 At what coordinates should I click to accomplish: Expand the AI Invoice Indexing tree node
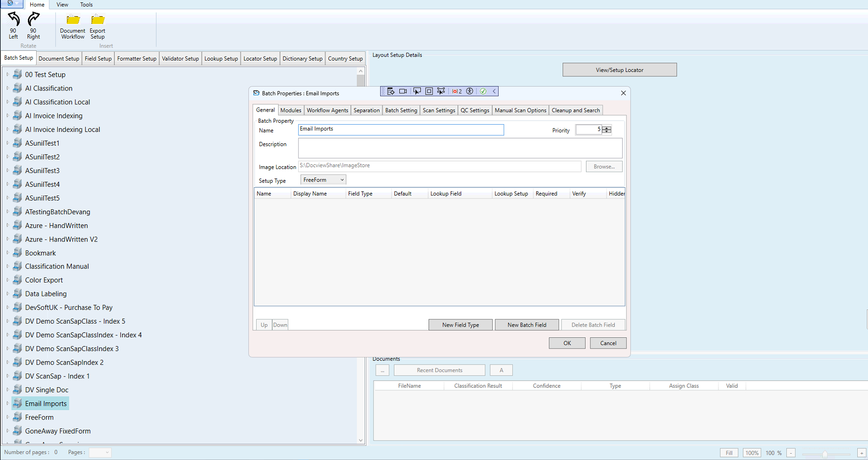[8, 115]
